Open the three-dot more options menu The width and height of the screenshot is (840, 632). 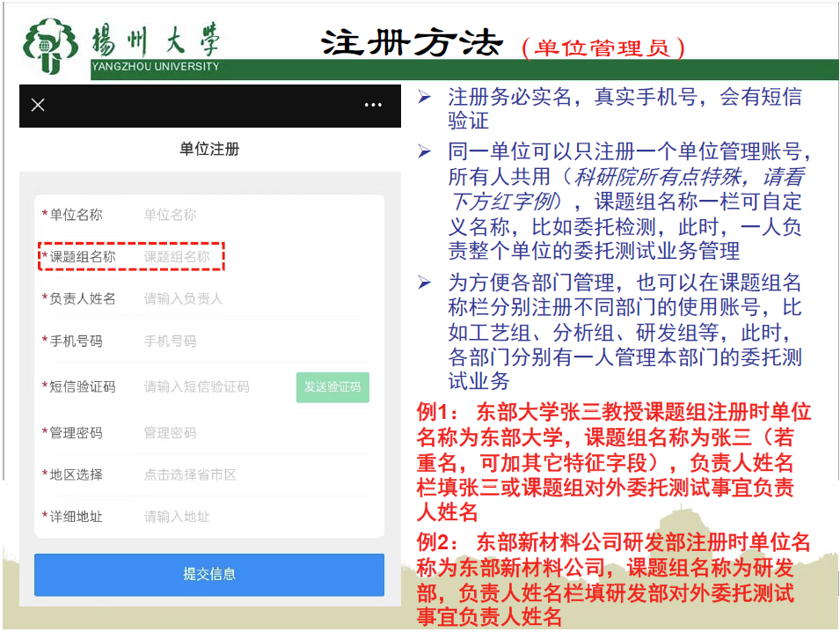click(373, 105)
